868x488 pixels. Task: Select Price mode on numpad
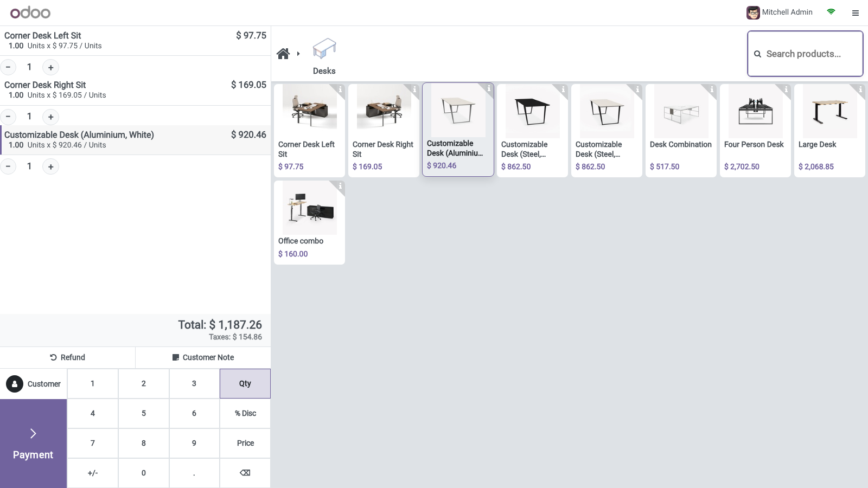(245, 443)
